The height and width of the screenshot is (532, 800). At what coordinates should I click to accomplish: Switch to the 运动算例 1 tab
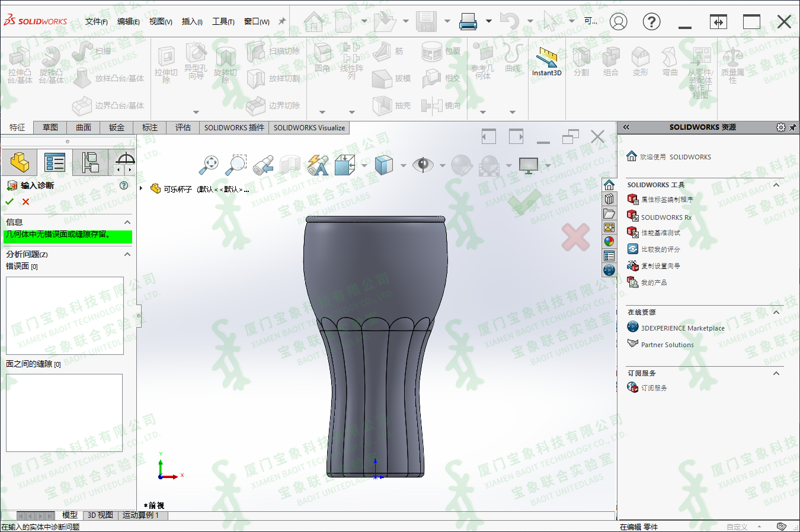pos(141,515)
